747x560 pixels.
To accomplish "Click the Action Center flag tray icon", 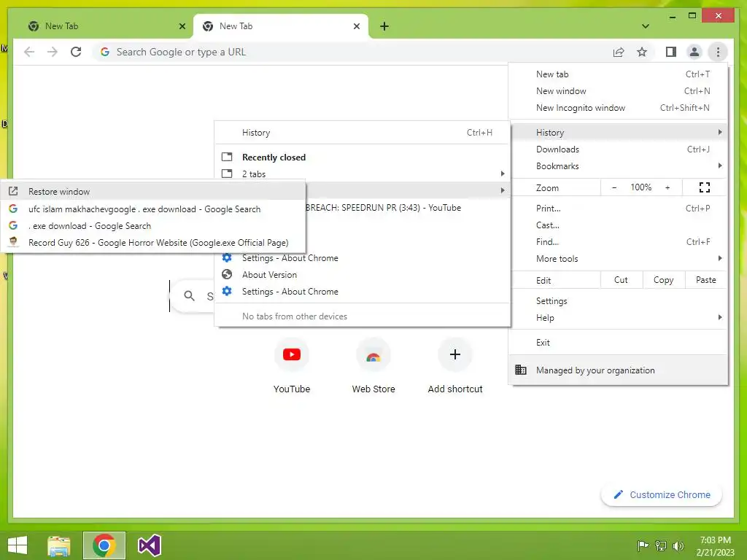I will [x=643, y=545].
